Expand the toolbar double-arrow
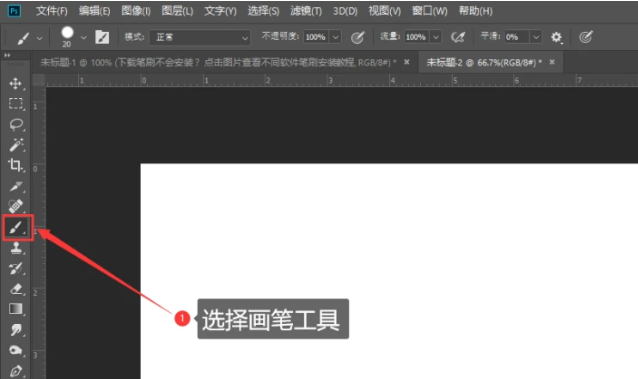The height and width of the screenshot is (379, 638). (7, 55)
